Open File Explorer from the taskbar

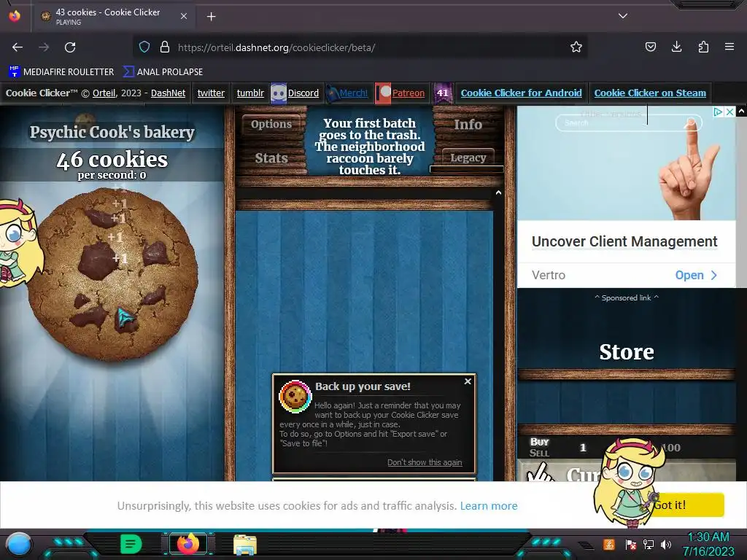tap(245, 545)
